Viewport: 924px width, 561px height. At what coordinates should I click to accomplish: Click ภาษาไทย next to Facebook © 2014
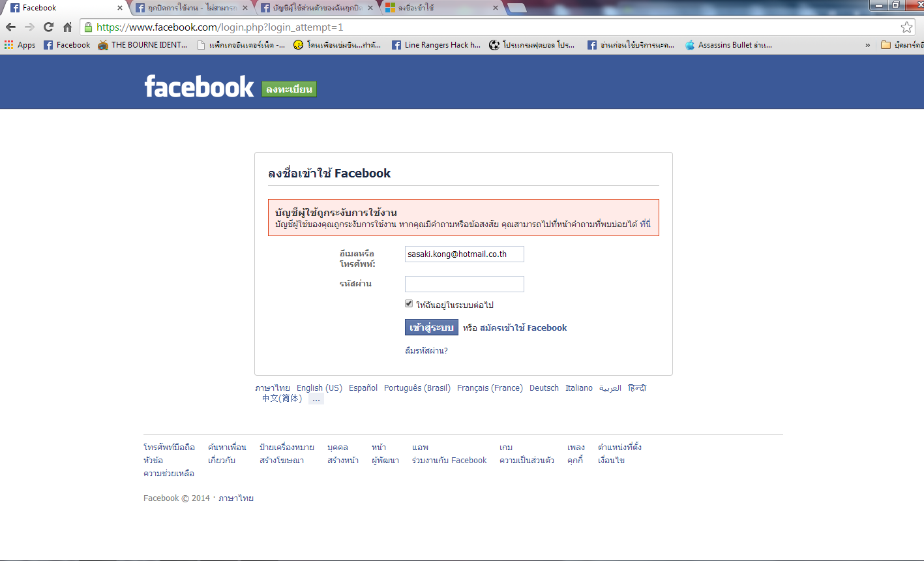click(x=236, y=498)
